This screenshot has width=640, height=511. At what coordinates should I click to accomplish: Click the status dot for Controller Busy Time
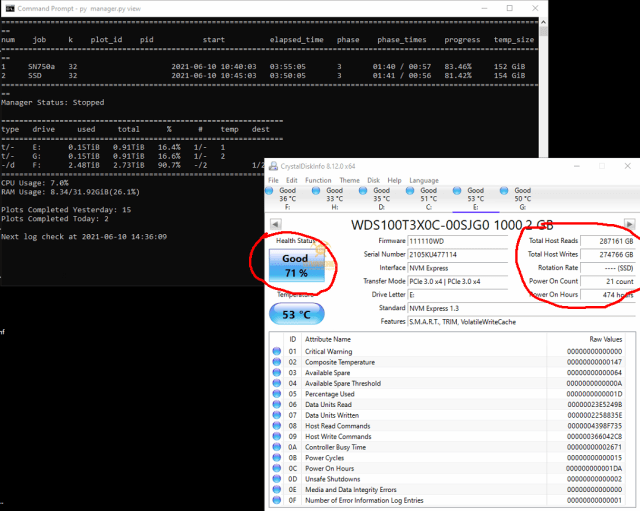[x=277, y=447]
